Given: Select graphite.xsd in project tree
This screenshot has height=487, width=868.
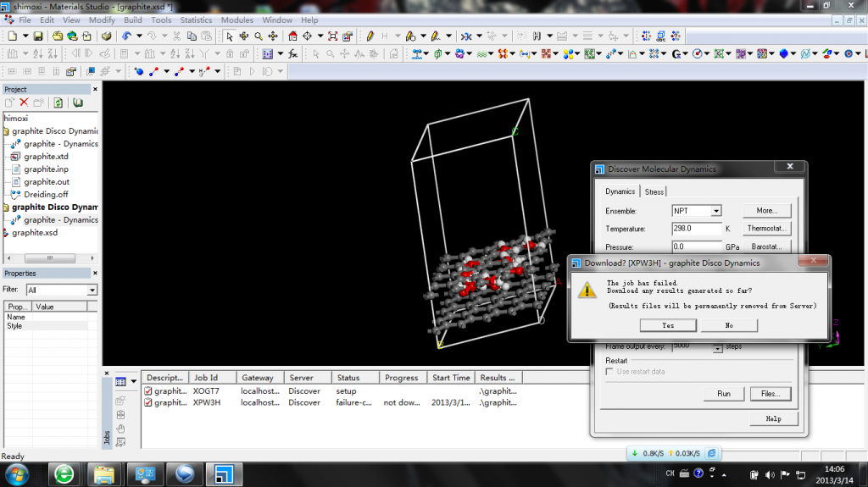Looking at the screenshot, I should 34,232.
